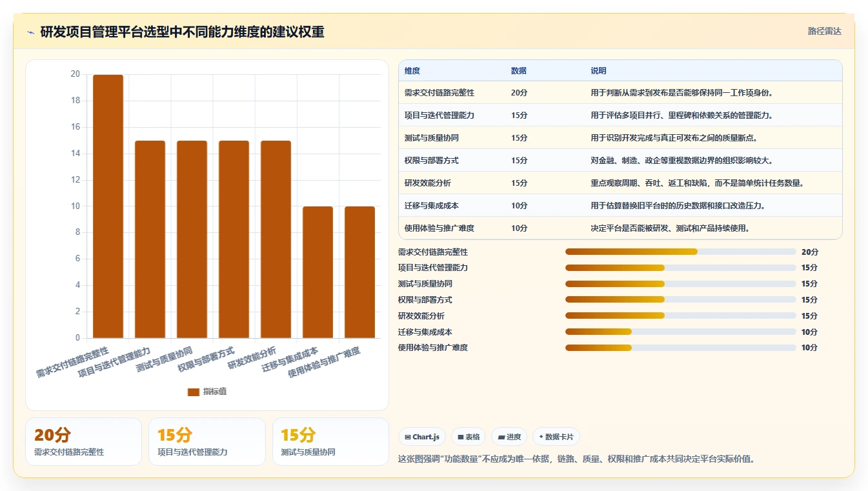
Task: Click the 权限与部署方式 cell in the table
Action: point(432,160)
